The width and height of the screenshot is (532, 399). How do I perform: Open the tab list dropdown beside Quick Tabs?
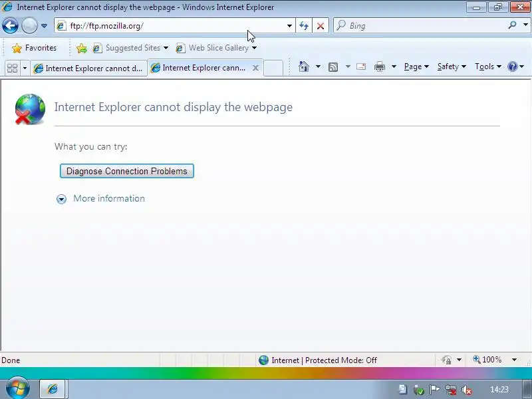coord(25,68)
